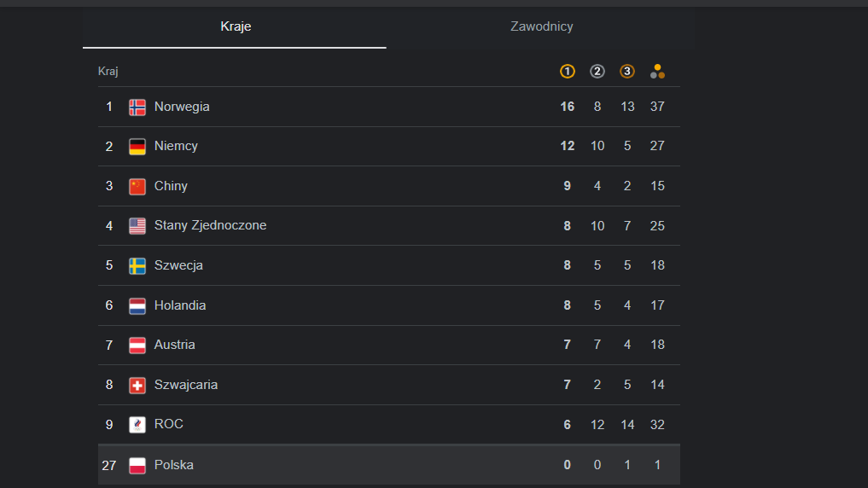This screenshot has width=868, height=488.
Task: Click the Switzerland flag icon
Action: (x=137, y=385)
